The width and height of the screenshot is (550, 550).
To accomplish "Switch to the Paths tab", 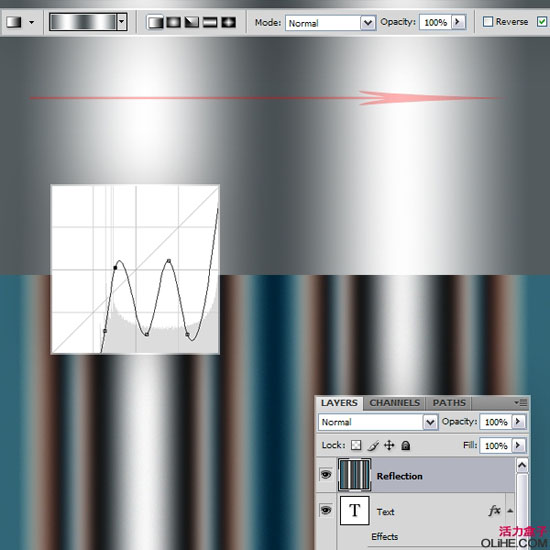I will [x=449, y=403].
